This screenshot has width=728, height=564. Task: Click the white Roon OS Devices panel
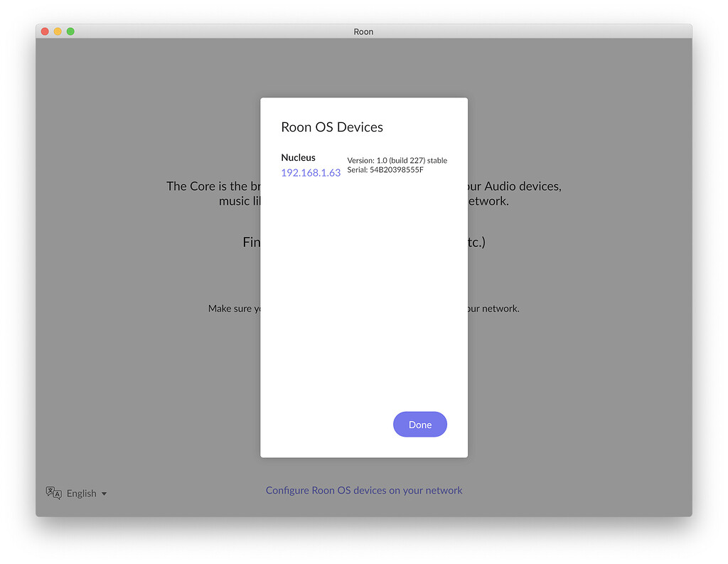point(363,320)
